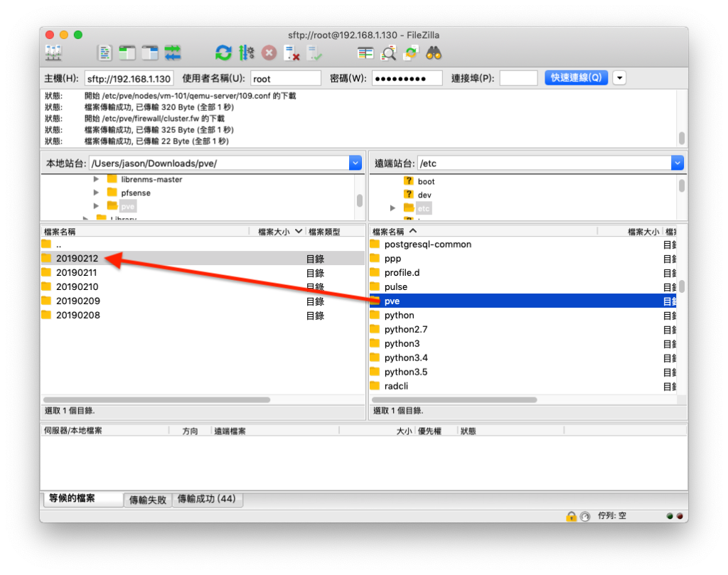Click the local list horizontal scrollbar
Image resolution: width=728 pixels, height=575 pixels.
[157, 399]
